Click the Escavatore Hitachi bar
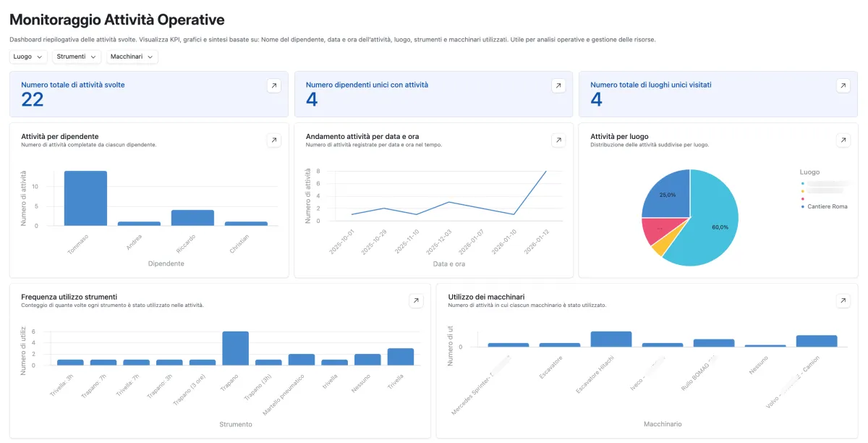This screenshot has height=443, width=868. click(x=611, y=339)
